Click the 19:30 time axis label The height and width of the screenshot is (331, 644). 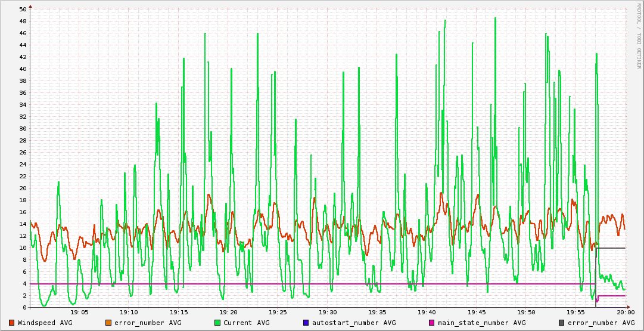point(328,312)
